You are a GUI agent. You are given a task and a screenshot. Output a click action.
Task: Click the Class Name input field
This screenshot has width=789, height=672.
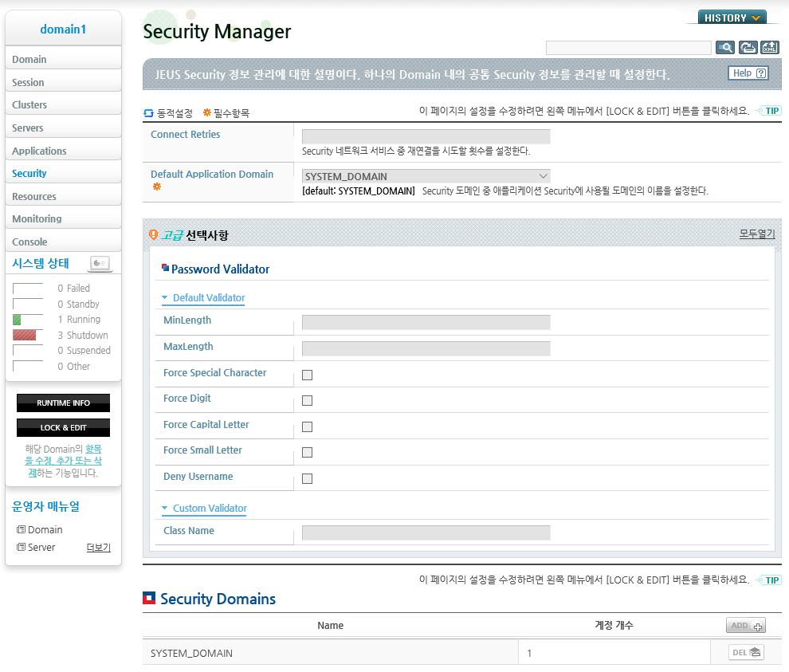click(426, 532)
